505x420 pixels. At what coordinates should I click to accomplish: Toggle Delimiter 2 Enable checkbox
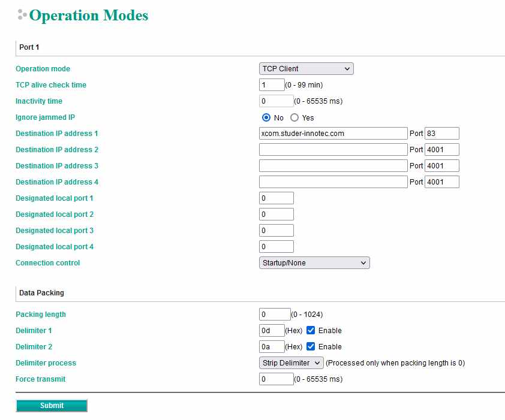(x=311, y=347)
